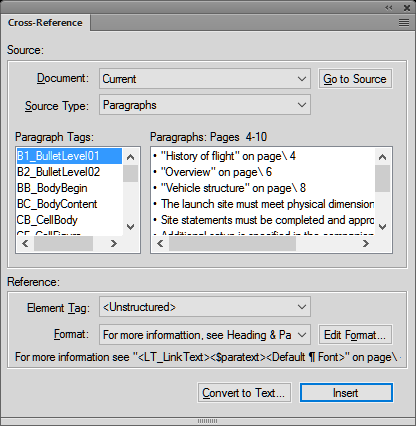This screenshot has width=416, height=426.
Task: Open the Format dropdown
Action: [205, 335]
